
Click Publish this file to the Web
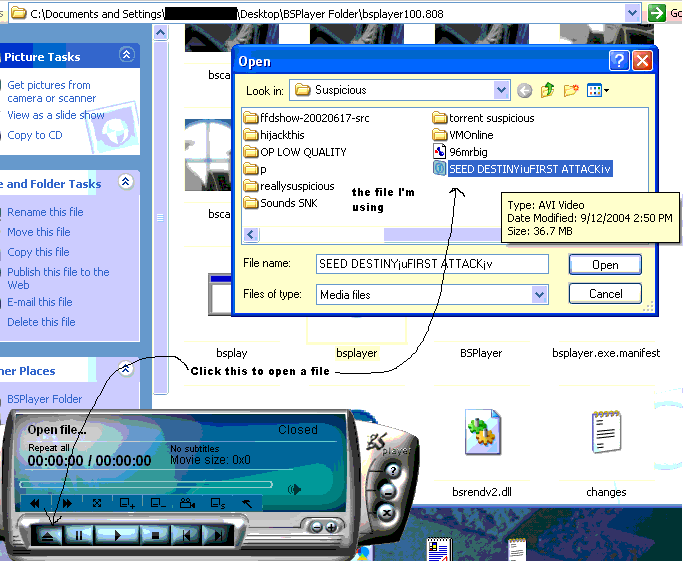[58, 278]
